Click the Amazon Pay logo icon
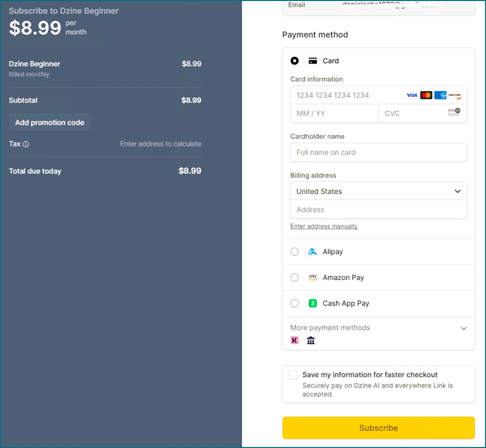The image size is (486, 448). coord(313,277)
